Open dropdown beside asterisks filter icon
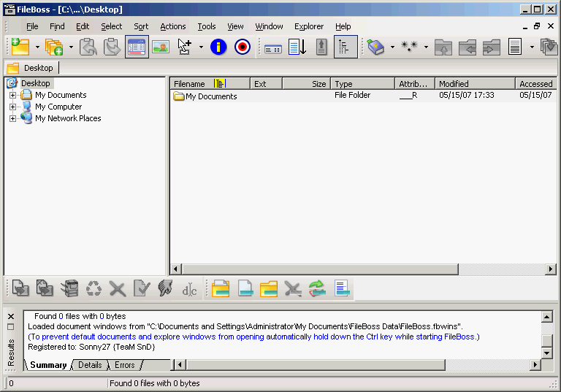 tap(426, 47)
